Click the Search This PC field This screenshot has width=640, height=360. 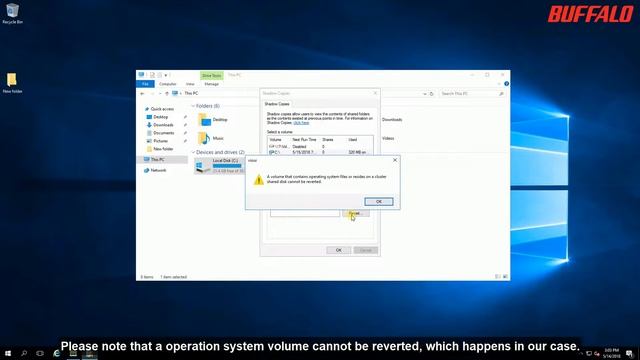[x=471, y=94]
